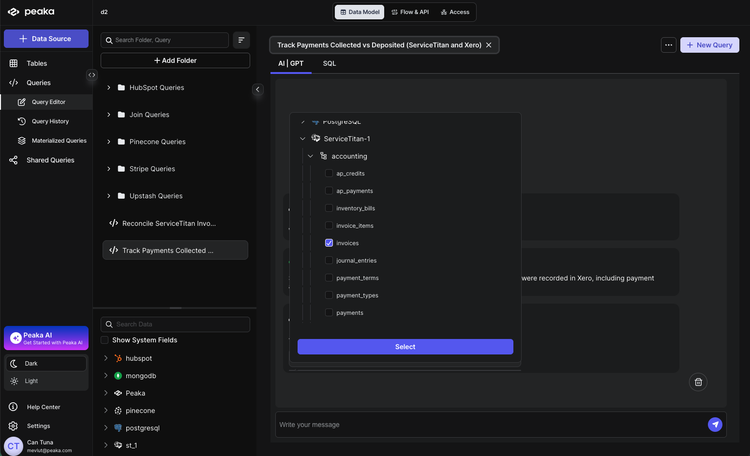Screen dimensions: 750x456
Task: Expand the Upstash Queries folder
Action: click(109, 196)
